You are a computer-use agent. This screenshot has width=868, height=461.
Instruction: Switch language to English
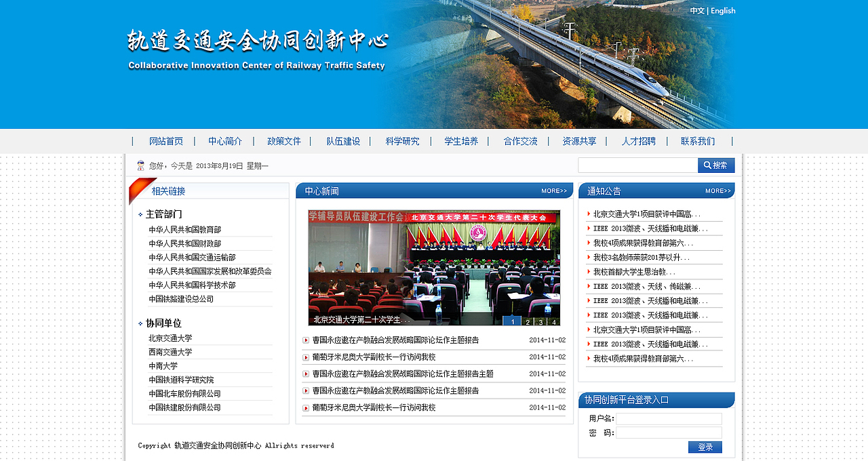(723, 11)
